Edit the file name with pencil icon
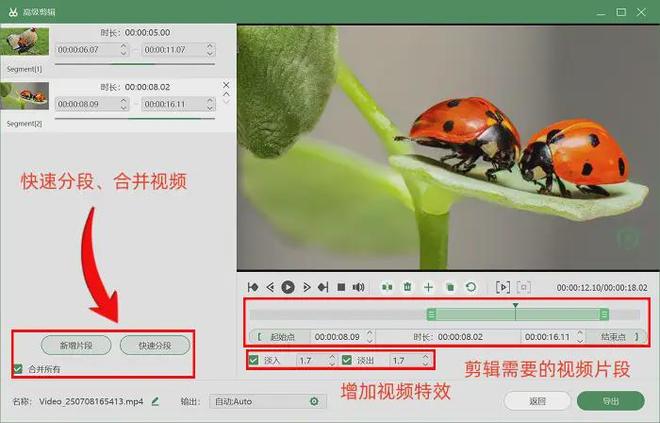The height and width of the screenshot is (423, 660). pyautogui.click(x=155, y=401)
